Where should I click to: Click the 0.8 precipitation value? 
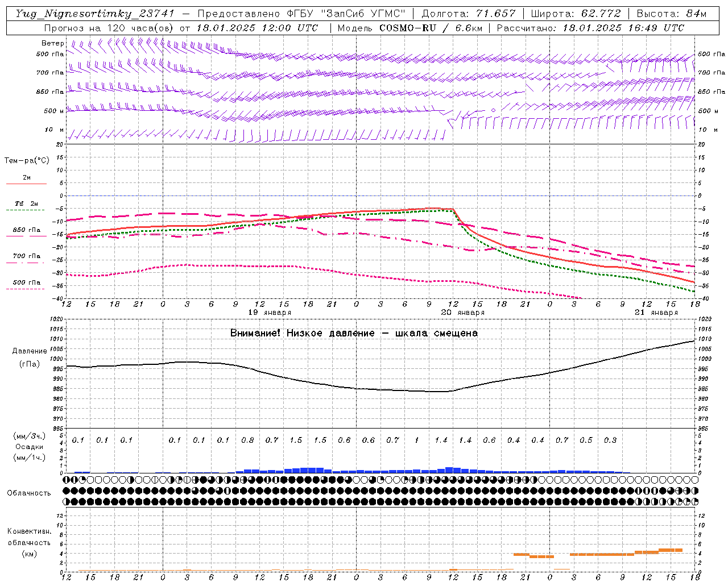point(247,440)
